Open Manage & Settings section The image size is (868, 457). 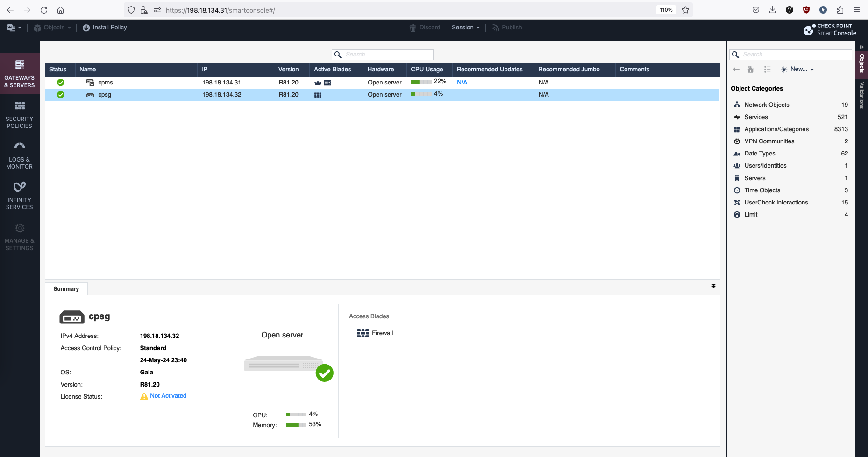point(20,237)
